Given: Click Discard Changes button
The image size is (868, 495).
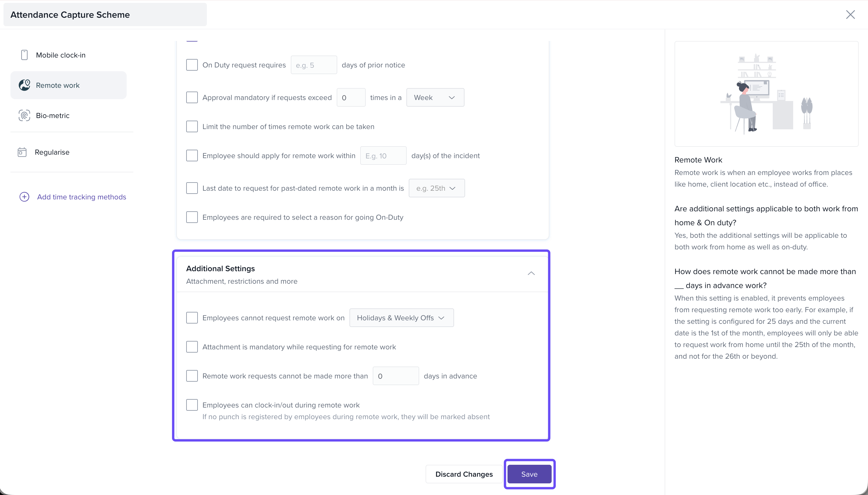Looking at the screenshot, I should point(464,474).
